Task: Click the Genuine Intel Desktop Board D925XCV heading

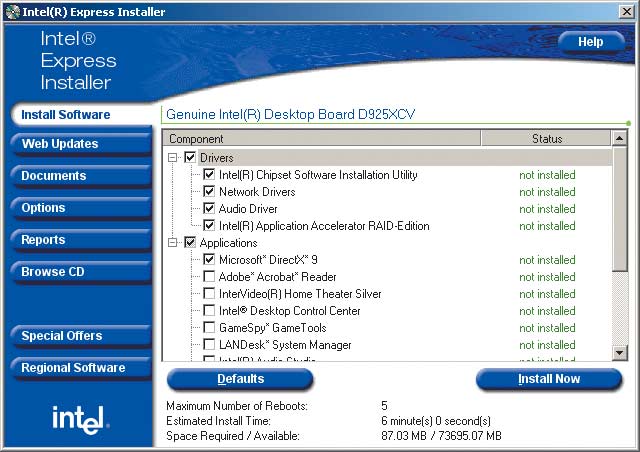Action: coord(291,114)
